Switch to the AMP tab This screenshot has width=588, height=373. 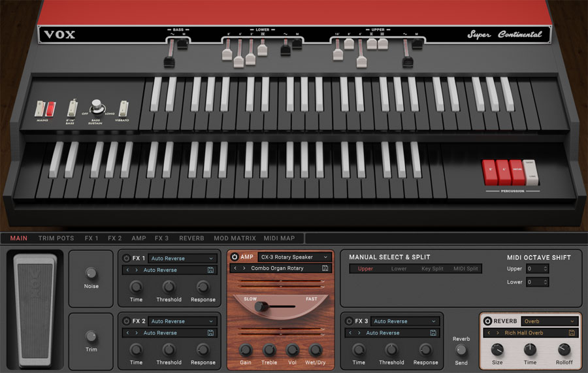click(x=139, y=238)
